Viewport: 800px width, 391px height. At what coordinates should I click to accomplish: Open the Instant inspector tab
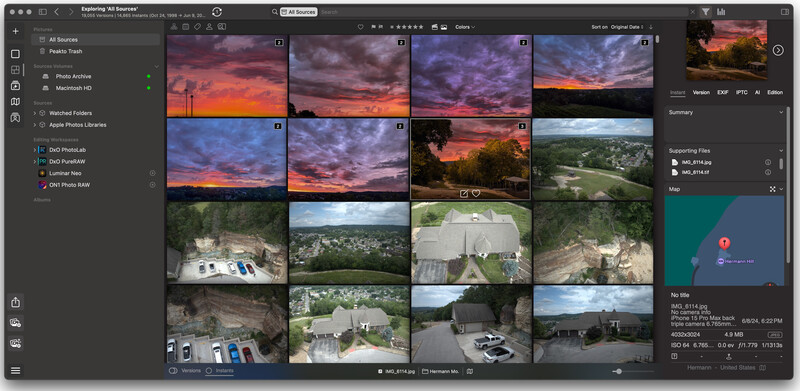(x=678, y=92)
